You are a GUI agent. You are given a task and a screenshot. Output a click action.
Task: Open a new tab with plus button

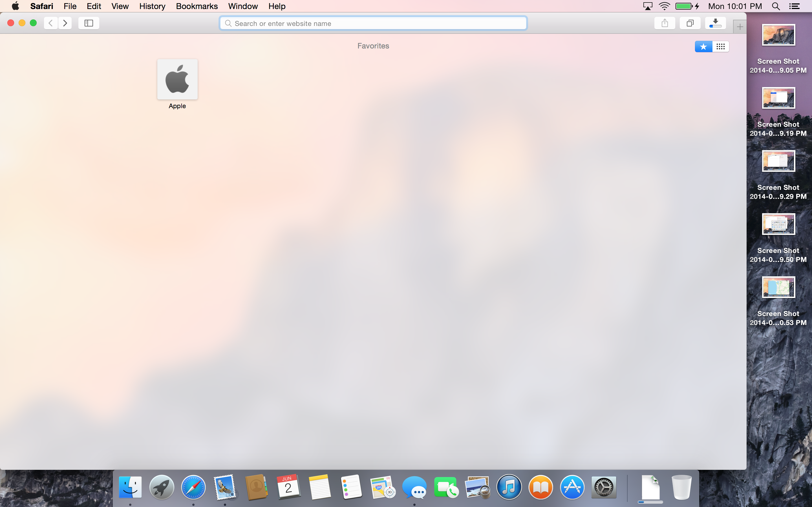pos(740,27)
